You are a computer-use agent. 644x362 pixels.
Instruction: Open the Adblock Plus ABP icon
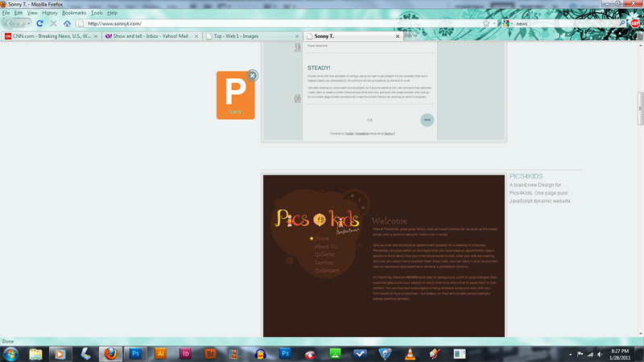pyautogui.click(x=635, y=23)
